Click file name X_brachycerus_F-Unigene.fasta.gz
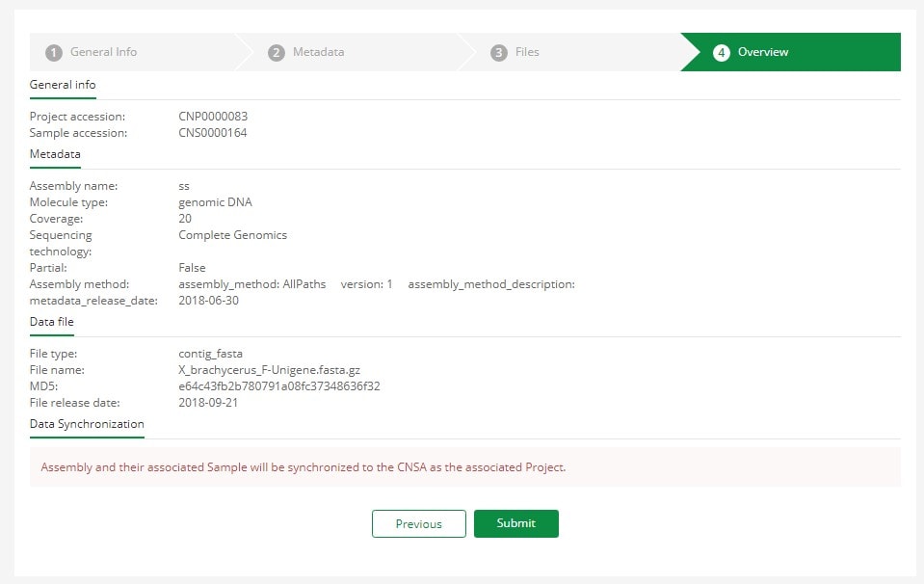The width and height of the screenshot is (924, 584). pos(270,370)
